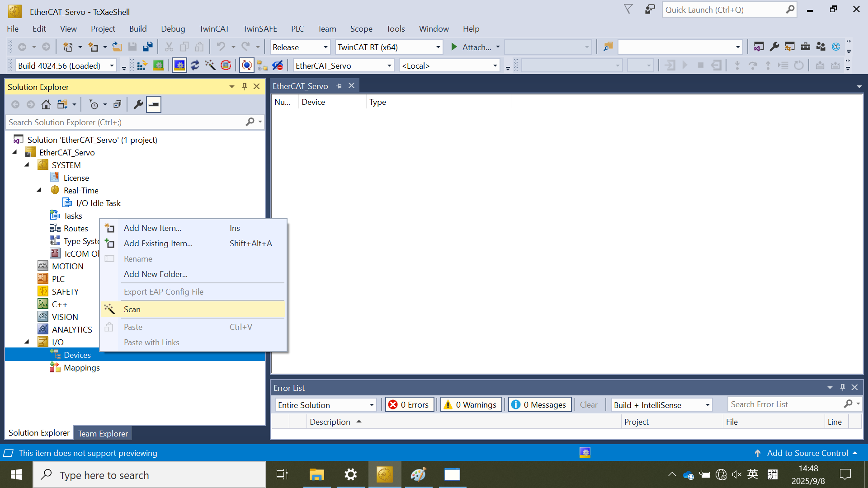Click the Toggle Free Run State icon
Viewport: 868px width, 488px height.
[x=226, y=66]
